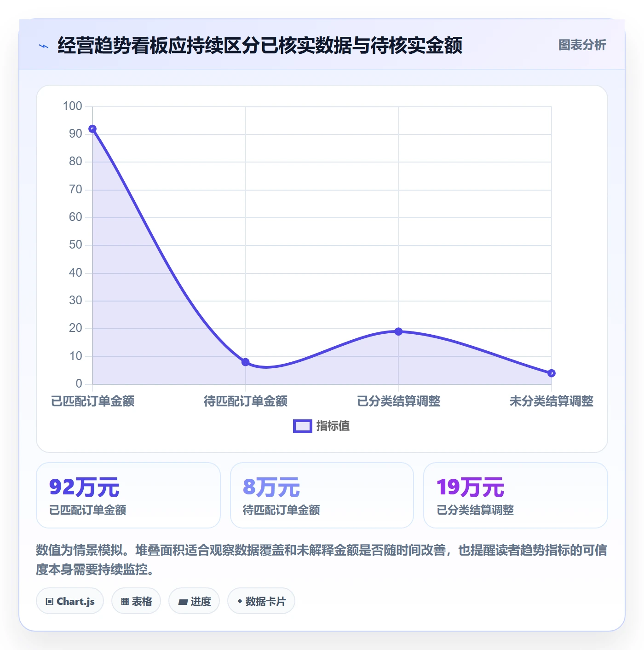The height and width of the screenshot is (650, 644).
Task: Select the 19万元 metric card value
Action: click(x=470, y=487)
